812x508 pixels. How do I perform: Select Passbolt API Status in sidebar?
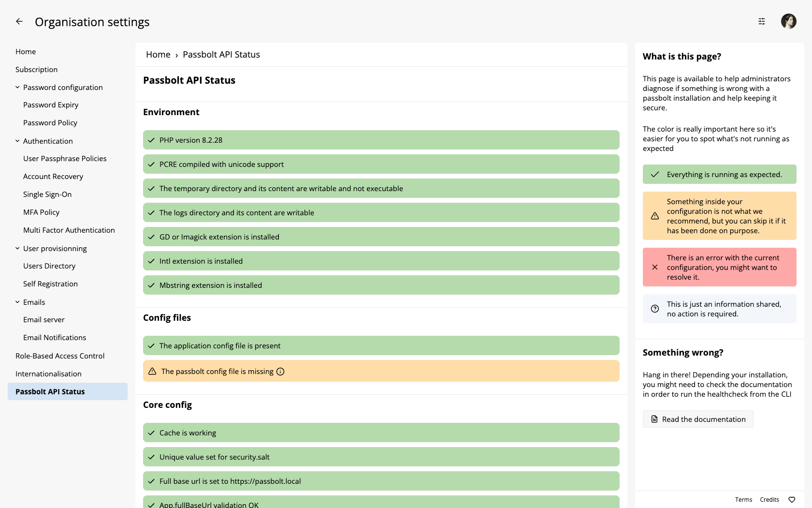tap(68, 391)
